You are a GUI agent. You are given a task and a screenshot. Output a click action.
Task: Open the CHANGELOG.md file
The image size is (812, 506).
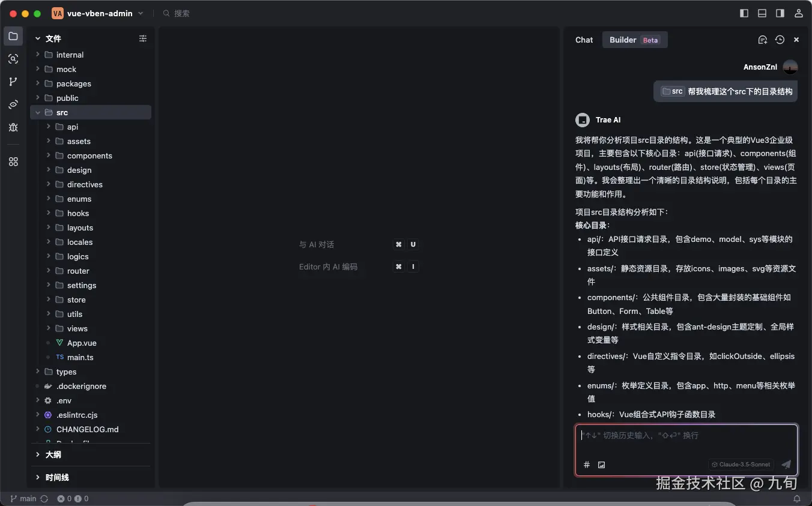click(x=91, y=429)
